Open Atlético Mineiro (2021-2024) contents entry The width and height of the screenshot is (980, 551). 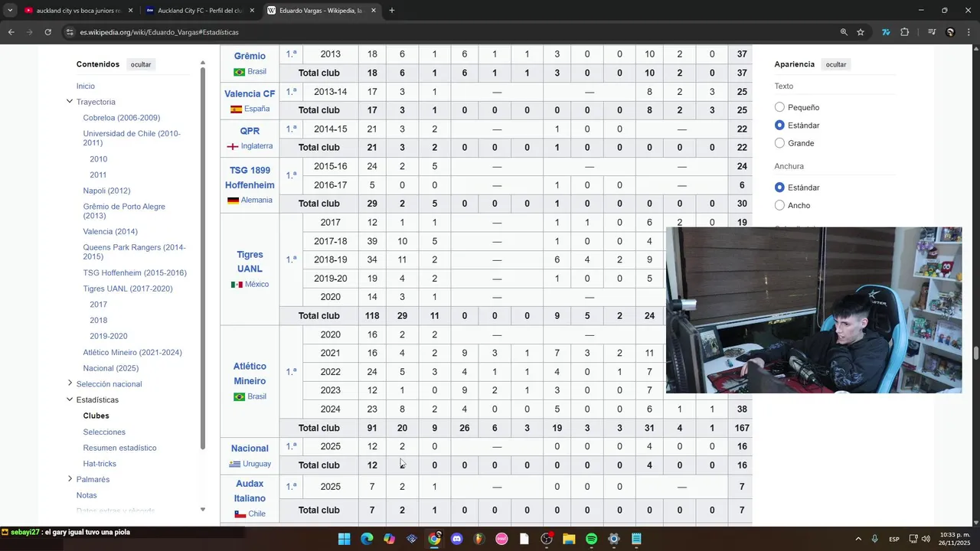[x=132, y=352]
